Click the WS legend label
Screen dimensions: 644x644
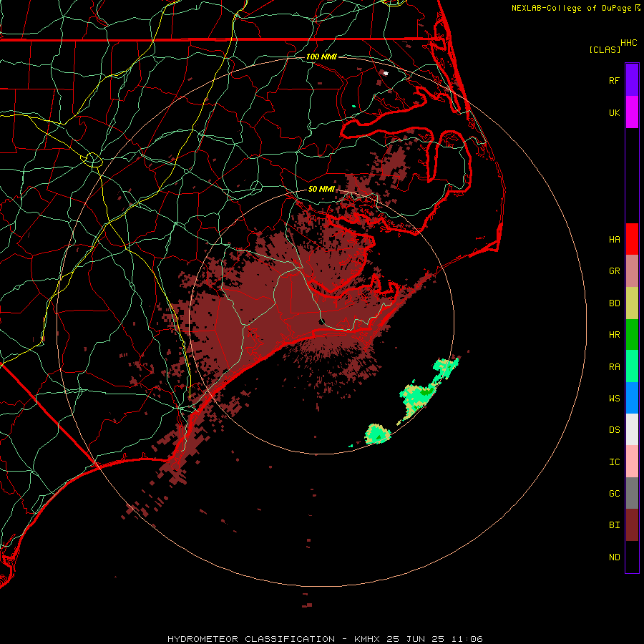pyautogui.click(x=615, y=399)
